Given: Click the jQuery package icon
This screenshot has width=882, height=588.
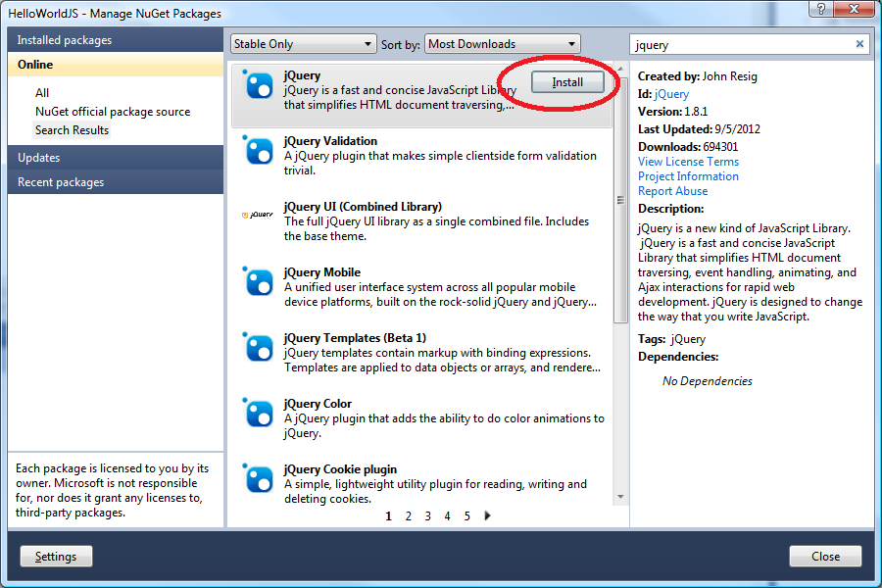Looking at the screenshot, I should point(258,85).
